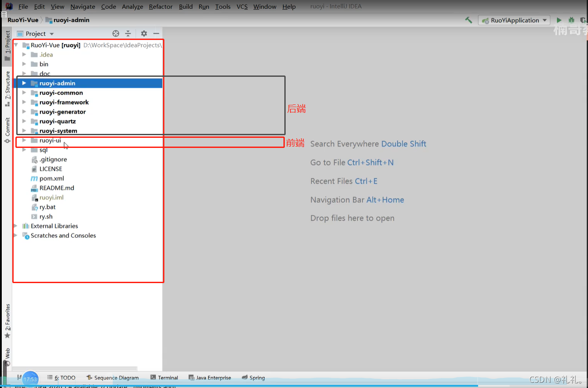The image size is (588, 388).
Task: Open the 6: TODO tool window
Action: [x=61, y=377]
